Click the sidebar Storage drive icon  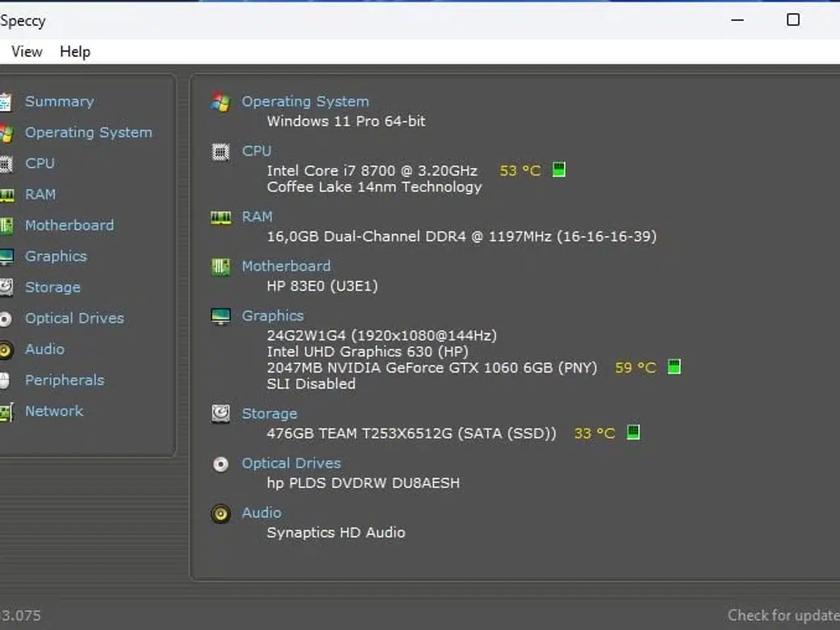pos(7,287)
